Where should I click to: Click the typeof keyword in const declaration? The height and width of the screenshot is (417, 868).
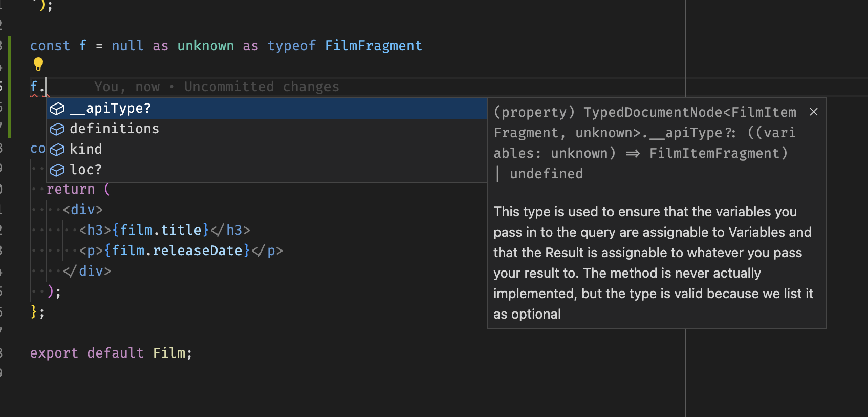point(291,46)
